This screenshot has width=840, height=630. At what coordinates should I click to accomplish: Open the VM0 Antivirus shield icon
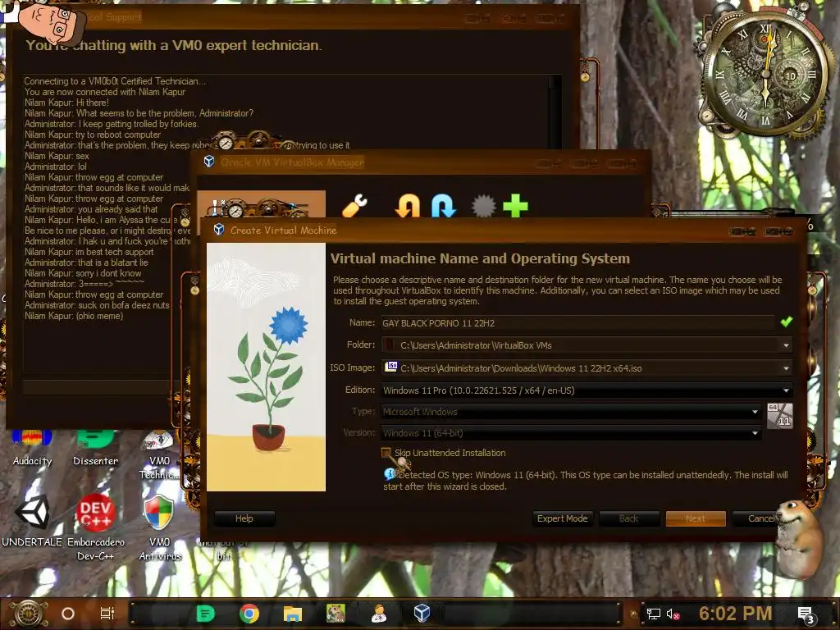pos(159,527)
